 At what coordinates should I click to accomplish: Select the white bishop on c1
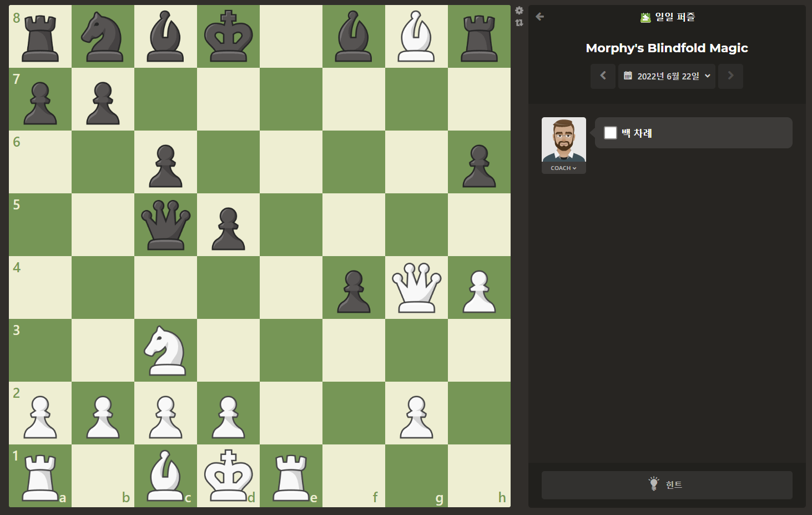point(165,476)
